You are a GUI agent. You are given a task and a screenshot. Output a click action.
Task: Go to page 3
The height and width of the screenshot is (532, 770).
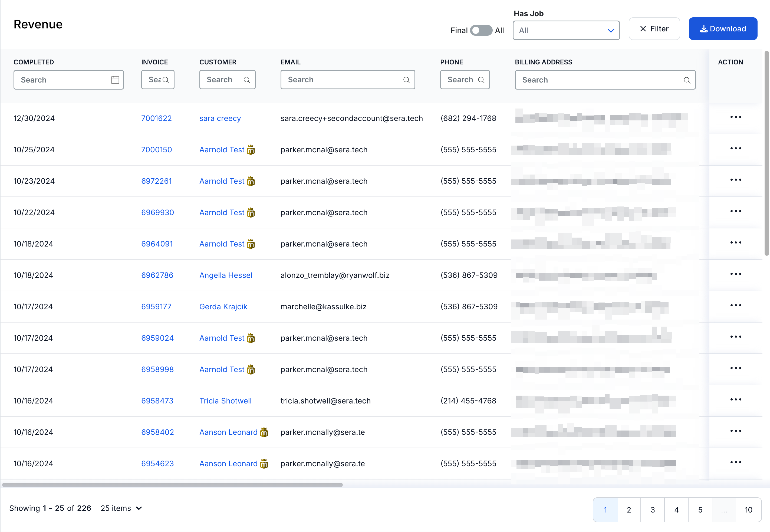(x=652, y=510)
